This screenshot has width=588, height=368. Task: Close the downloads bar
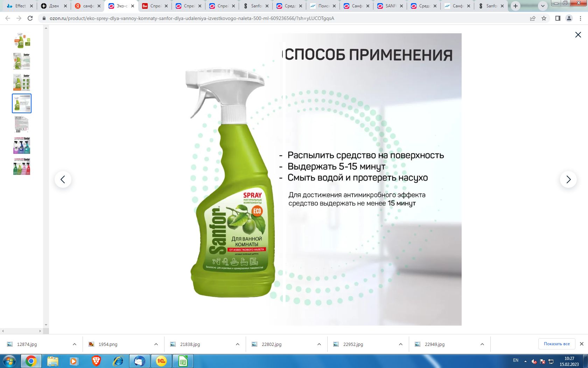point(582,344)
